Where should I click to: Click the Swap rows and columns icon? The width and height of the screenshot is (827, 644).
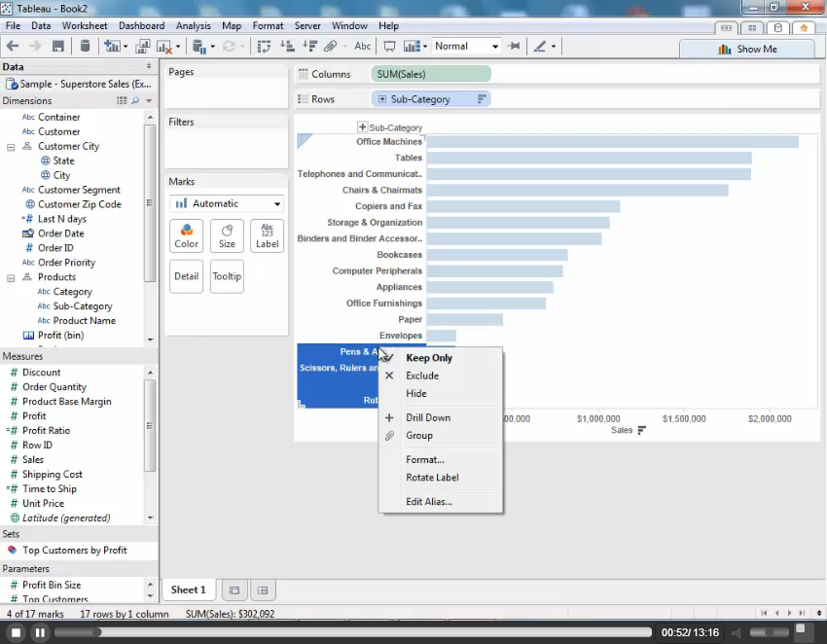[x=264, y=46]
